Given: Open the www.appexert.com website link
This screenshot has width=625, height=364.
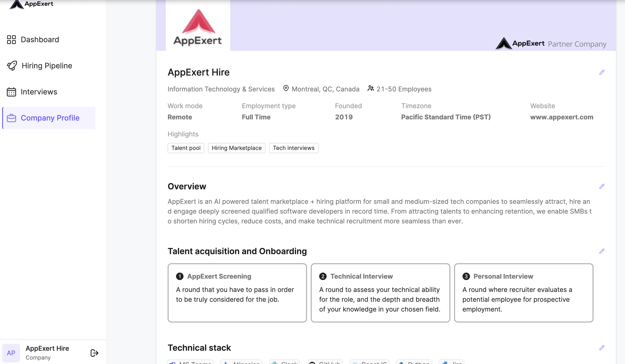Looking at the screenshot, I should pos(562,117).
